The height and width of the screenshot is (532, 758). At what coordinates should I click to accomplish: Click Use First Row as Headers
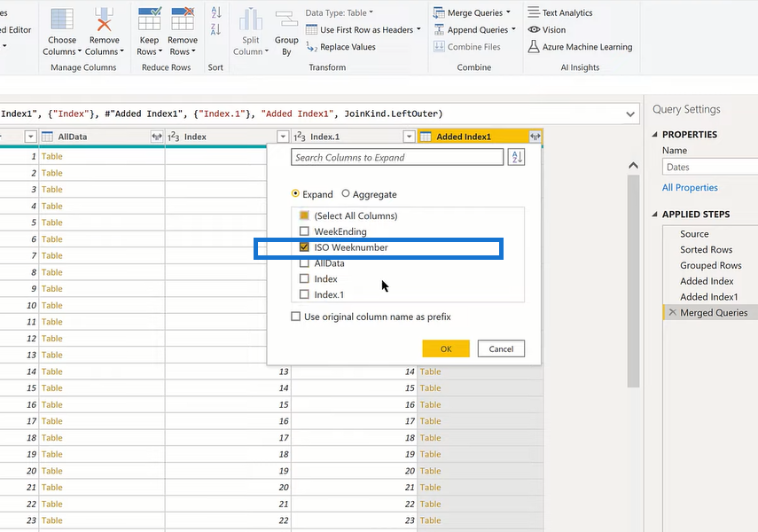point(363,29)
